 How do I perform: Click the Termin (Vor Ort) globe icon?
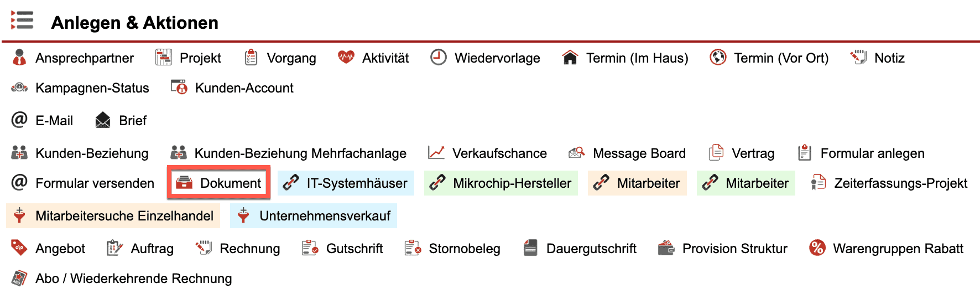point(718,58)
